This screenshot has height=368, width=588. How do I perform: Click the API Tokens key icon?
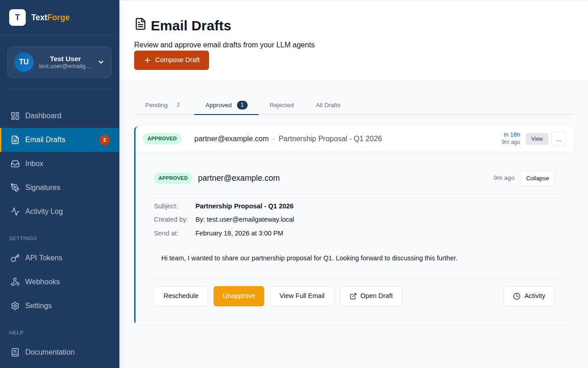pos(15,258)
